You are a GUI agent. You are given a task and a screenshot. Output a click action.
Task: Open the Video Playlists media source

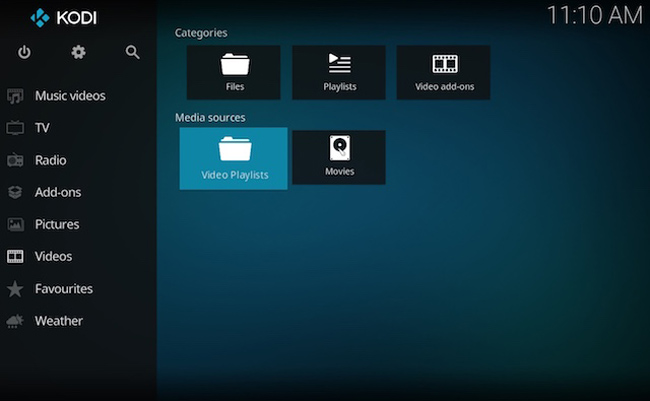[x=233, y=158]
